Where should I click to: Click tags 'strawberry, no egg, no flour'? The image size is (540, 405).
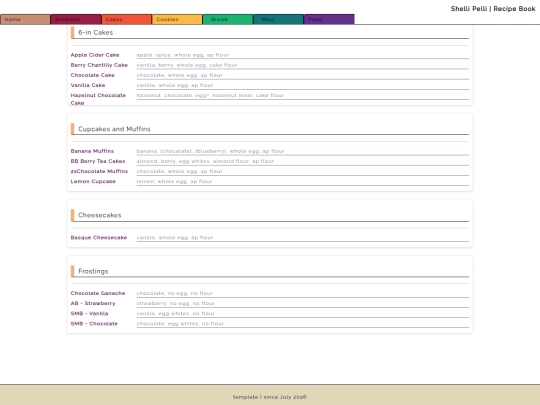pos(176,303)
